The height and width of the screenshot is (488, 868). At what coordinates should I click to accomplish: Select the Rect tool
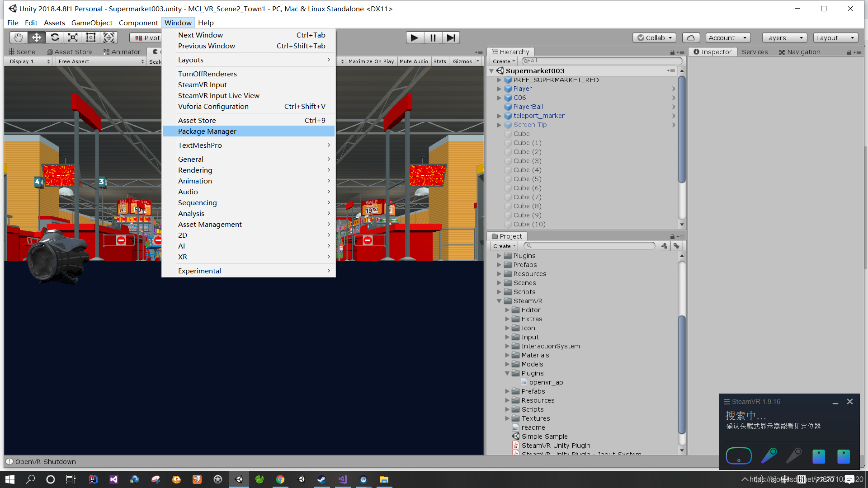click(91, 38)
